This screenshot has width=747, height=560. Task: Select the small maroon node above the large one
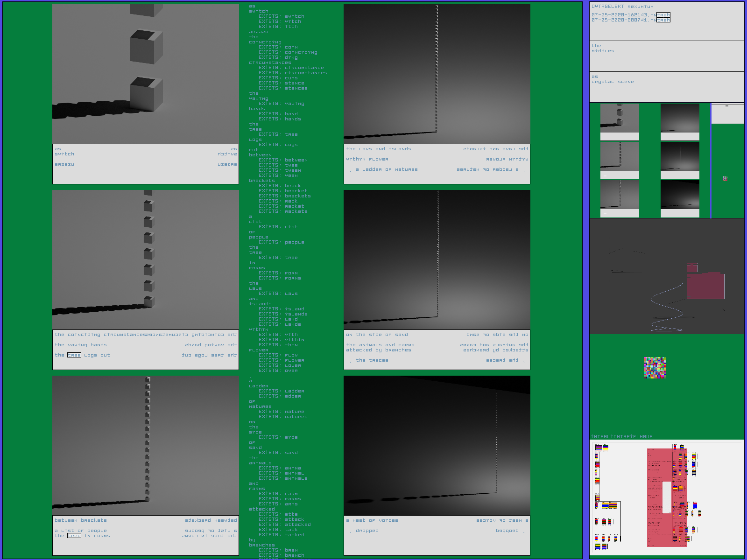[692, 268]
